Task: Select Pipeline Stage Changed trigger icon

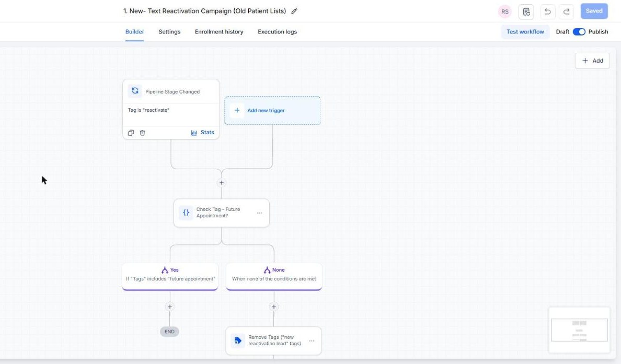Action: (135, 91)
